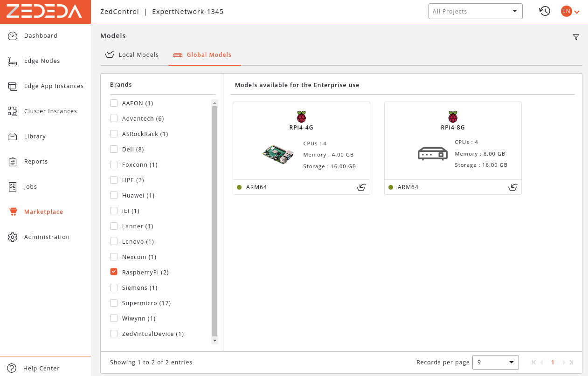The image size is (588, 376).
Task: Check the AAEON brand checkbox
Action: [x=114, y=103]
